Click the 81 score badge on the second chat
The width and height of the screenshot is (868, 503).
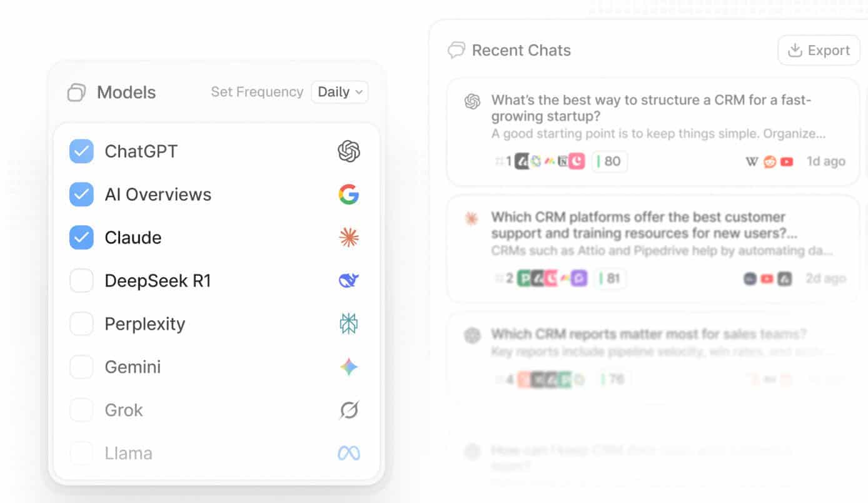(x=611, y=278)
